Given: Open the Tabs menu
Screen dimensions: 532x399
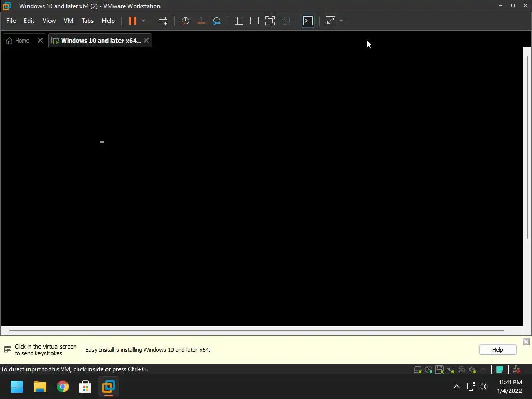Looking at the screenshot, I should click(87, 21).
